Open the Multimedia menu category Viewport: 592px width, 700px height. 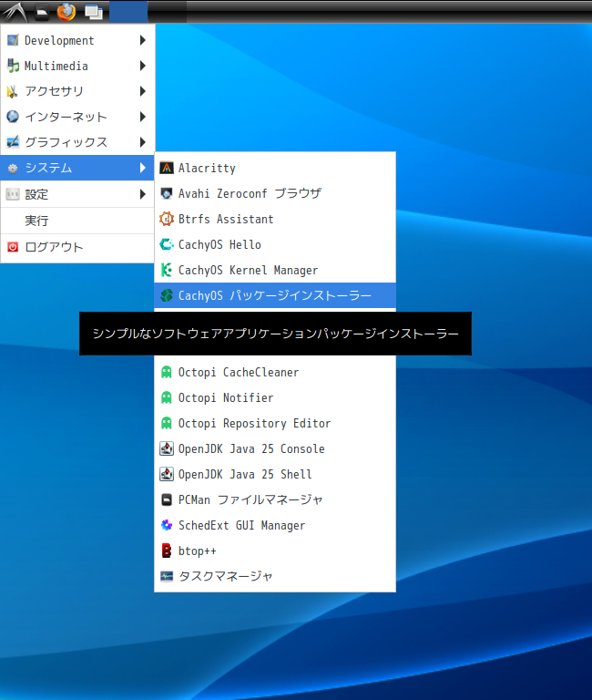pos(77,66)
